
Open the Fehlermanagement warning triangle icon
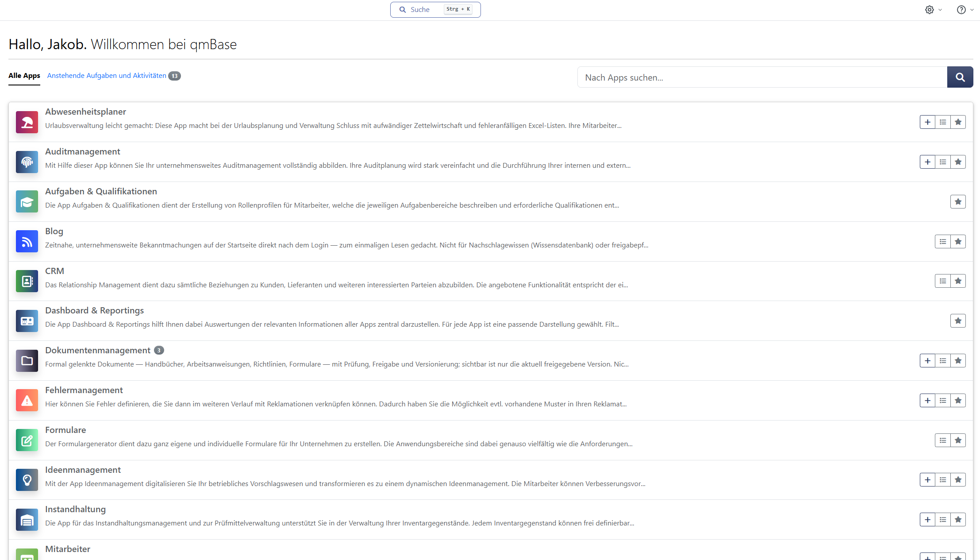[x=27, y=401]
